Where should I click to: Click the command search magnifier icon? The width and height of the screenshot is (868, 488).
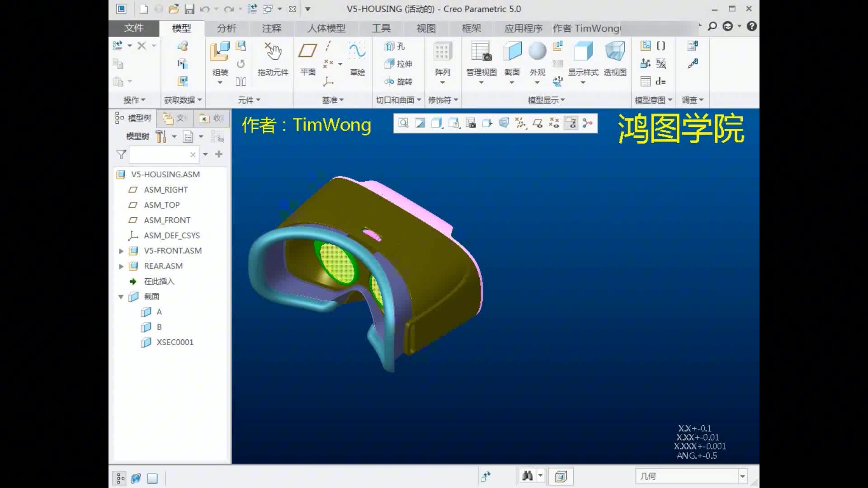click(x=712, y=26)
